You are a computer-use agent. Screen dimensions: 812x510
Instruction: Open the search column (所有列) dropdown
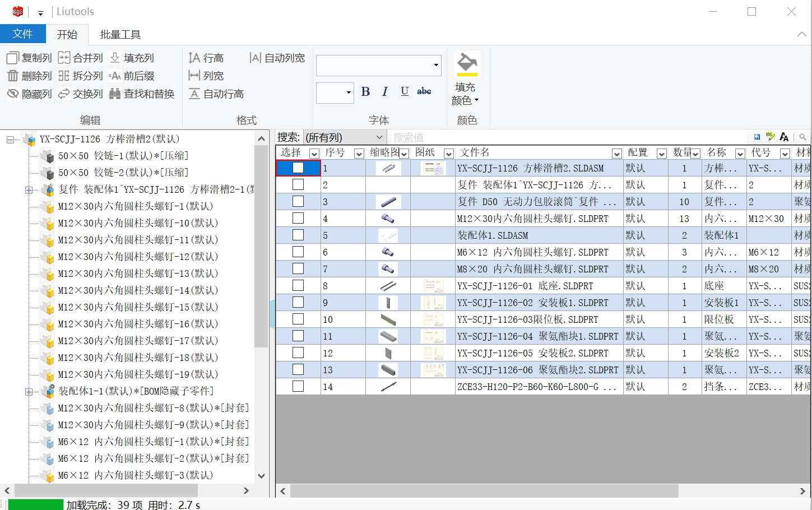[x=379, y=137]
